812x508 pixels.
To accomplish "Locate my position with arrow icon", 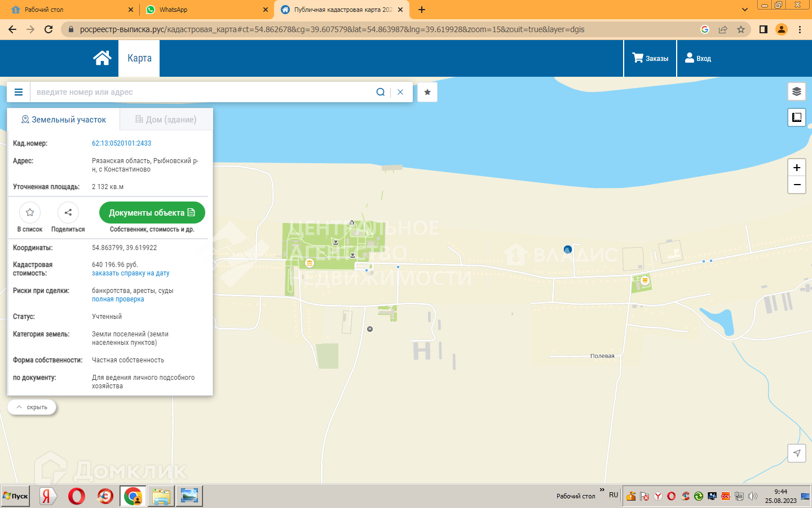I will 796,453.
